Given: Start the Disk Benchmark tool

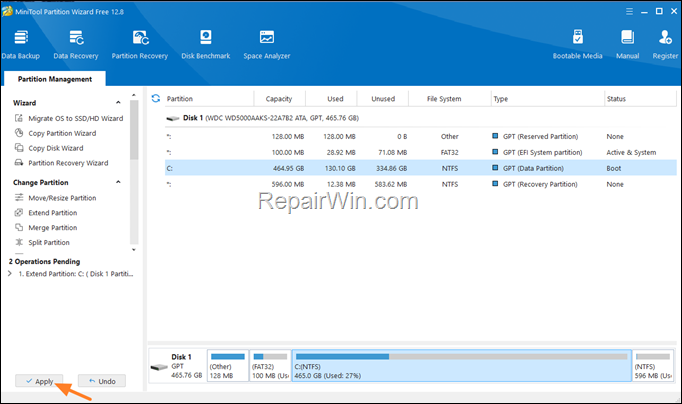Looking at the screenshot, I should [206, 44].
